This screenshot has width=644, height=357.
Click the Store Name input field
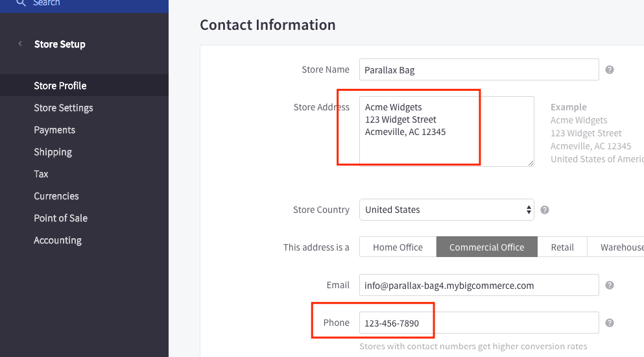click(479, 69)
